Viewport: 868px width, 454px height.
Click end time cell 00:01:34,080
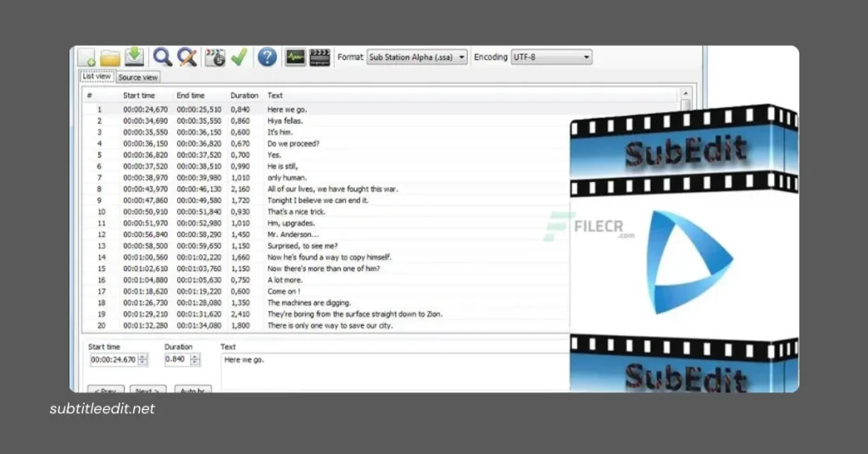(x=198, y=325)
